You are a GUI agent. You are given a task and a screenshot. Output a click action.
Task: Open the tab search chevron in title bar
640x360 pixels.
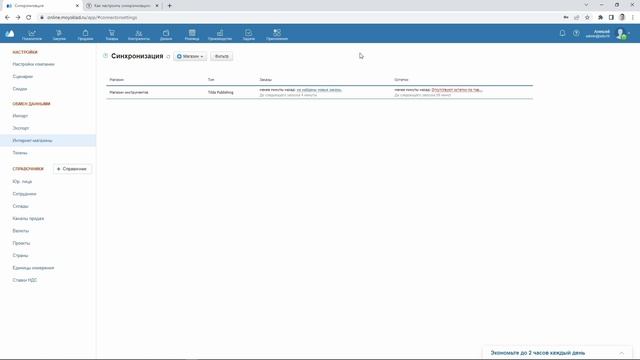[x=586, y=5]
